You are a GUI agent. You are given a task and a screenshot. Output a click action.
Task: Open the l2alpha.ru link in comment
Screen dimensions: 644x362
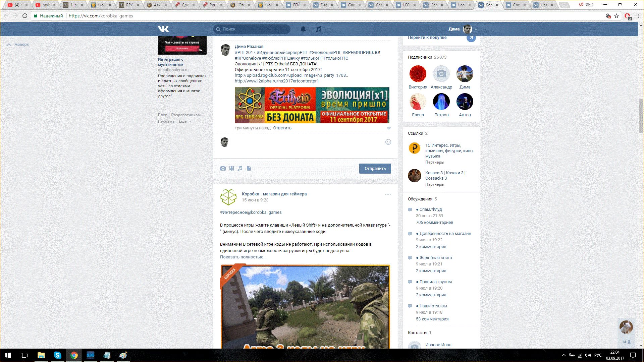point(277,81)
